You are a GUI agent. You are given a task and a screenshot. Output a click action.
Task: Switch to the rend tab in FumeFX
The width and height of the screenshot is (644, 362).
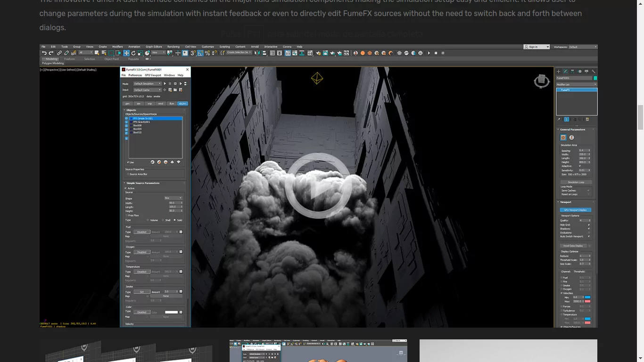pos(160,104)
